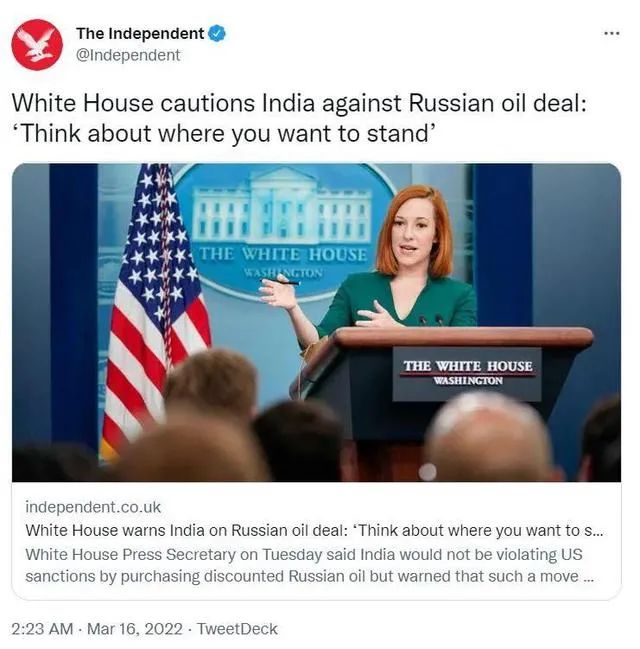Click the blue verified badge

pyautogui.click(x=217, y=34)
